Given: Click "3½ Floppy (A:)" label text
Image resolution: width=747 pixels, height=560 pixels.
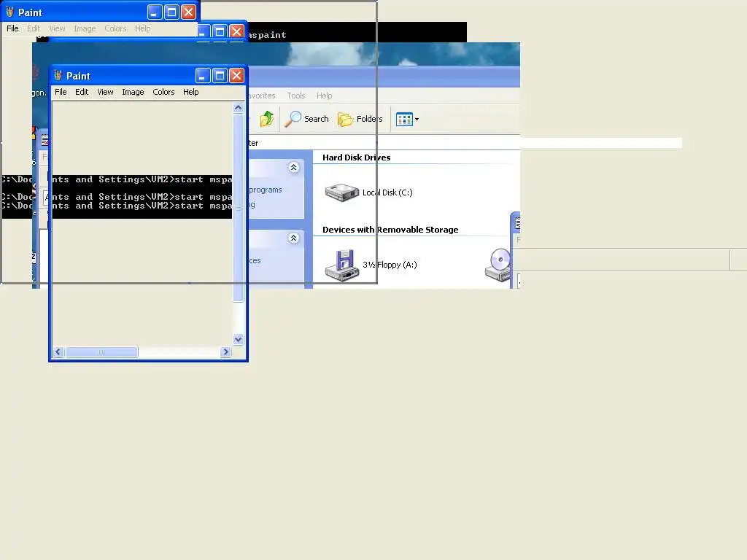Looking at the screenshot, I should [390, 265].
